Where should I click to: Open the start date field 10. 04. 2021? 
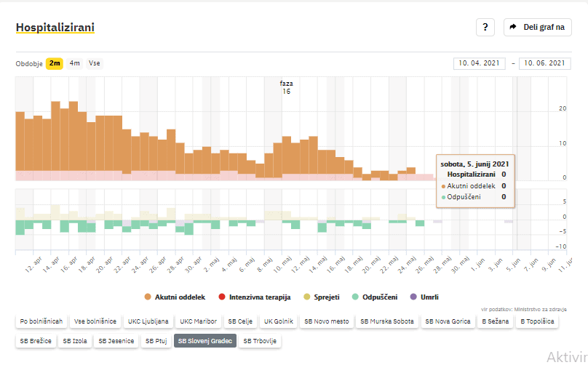pos(479,63)
